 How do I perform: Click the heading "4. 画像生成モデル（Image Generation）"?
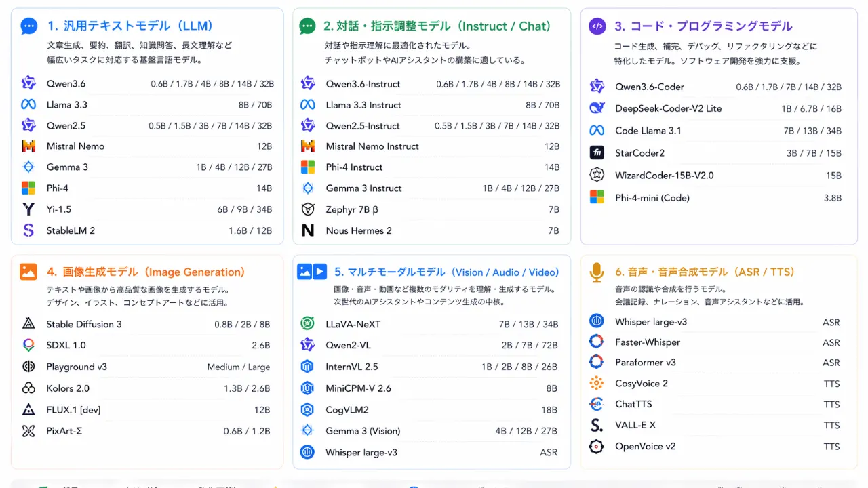[146, 272]
